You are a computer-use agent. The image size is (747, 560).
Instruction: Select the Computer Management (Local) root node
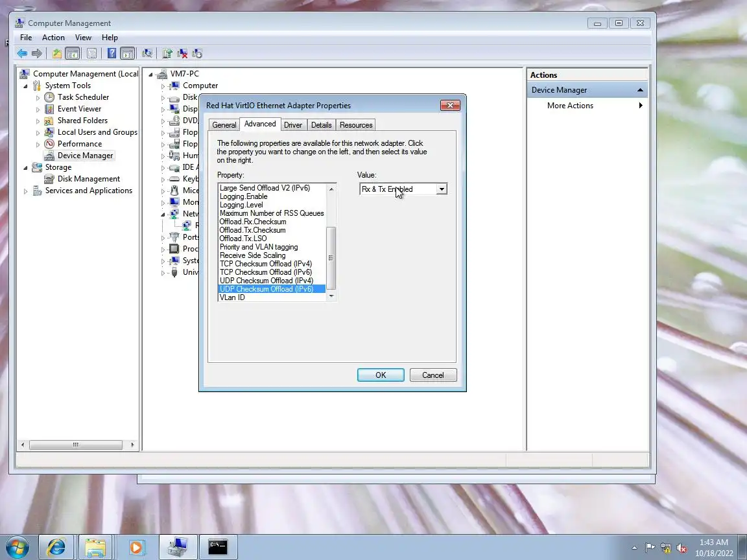coord(86,74)
